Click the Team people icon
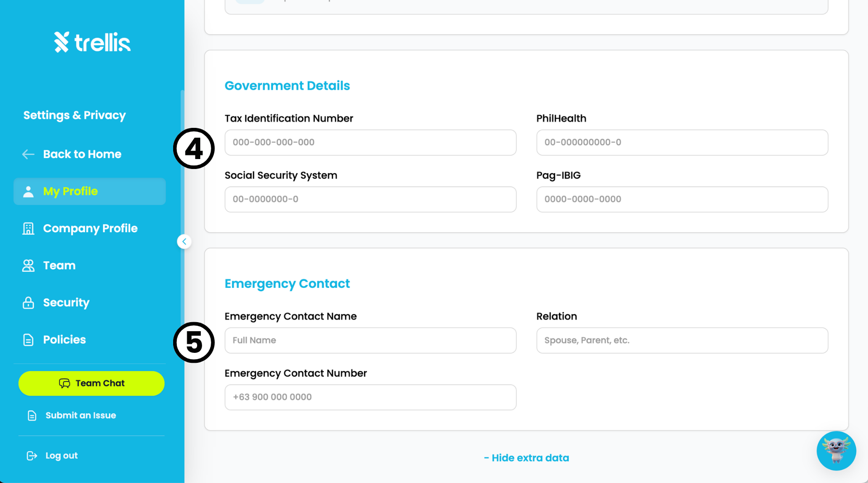868x483 pixels. 28,266
